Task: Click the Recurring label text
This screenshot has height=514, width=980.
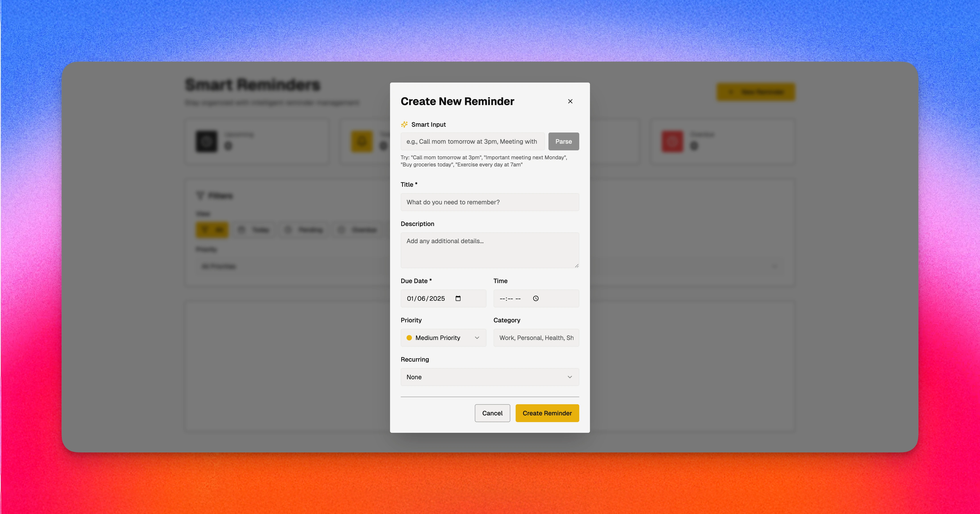Action: coord(415,360)
